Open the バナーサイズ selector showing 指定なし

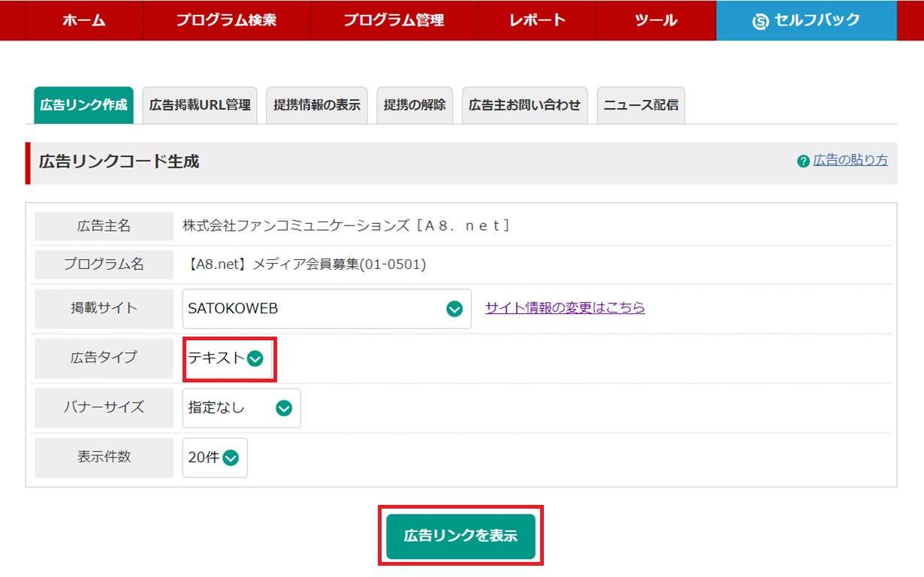click(x=240, y=408)
